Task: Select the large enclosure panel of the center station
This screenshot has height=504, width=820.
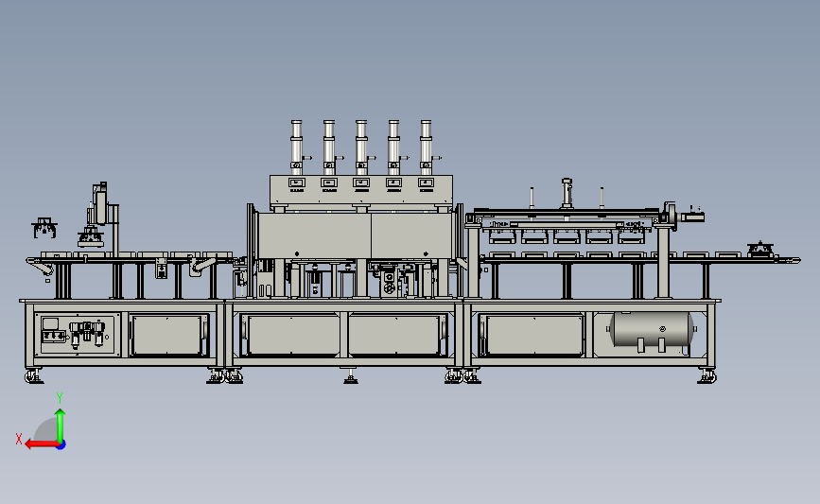Action: [356, 235]
